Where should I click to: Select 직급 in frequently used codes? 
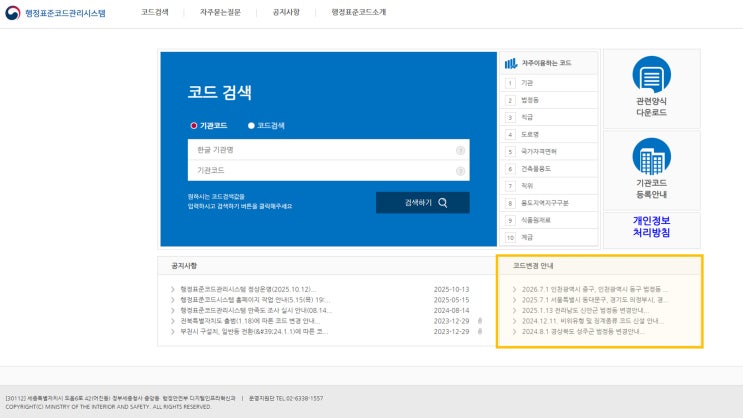coord(527,117)
